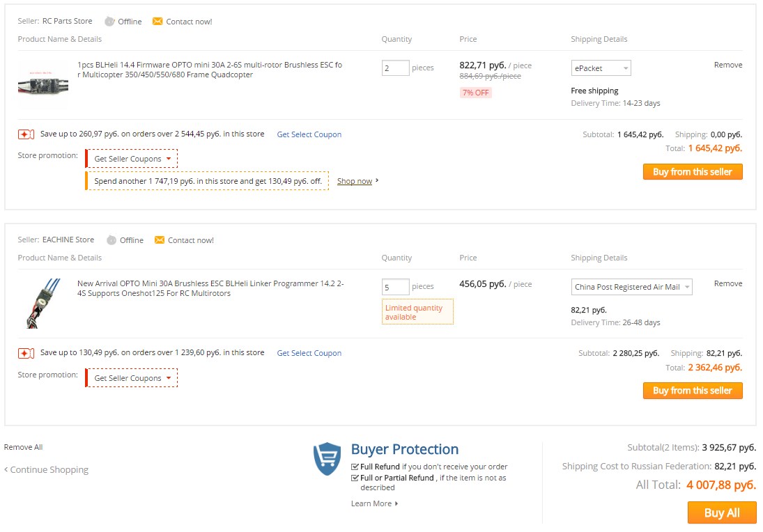
Task: Expand Get Seller Coupons for RC Parts Store
Action: click(x=132, y=159)
